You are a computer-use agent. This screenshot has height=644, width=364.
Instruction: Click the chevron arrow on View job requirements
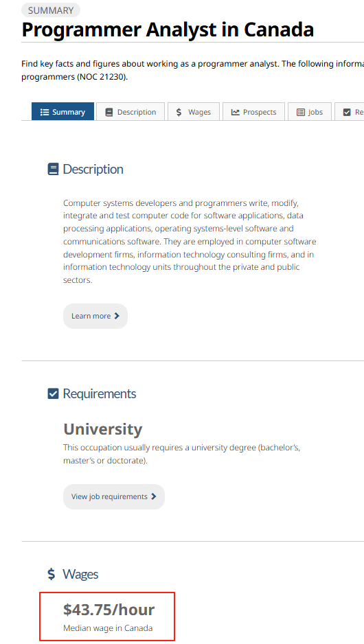pos(154,496)
